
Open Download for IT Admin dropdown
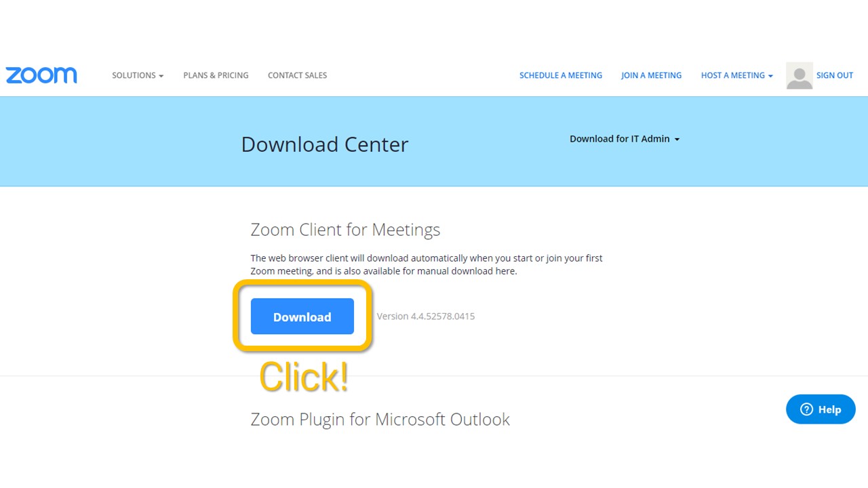625,138
